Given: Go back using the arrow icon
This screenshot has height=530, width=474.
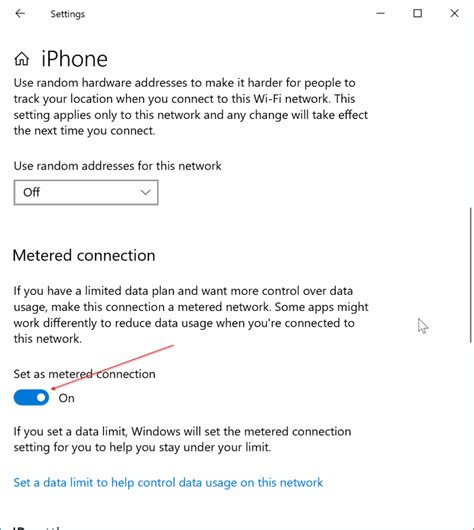Looking at the screenshot, I should point(20,14).
